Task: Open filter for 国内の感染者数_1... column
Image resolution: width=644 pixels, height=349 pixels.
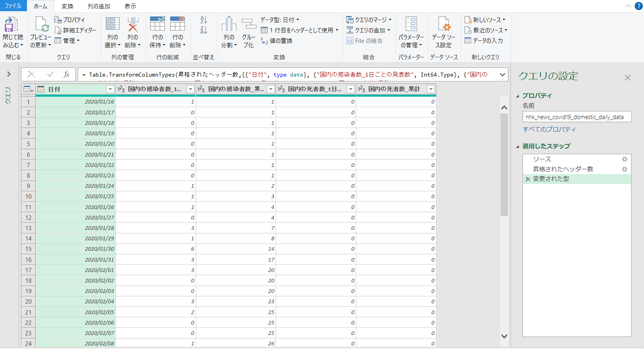Action: point(191,89)
